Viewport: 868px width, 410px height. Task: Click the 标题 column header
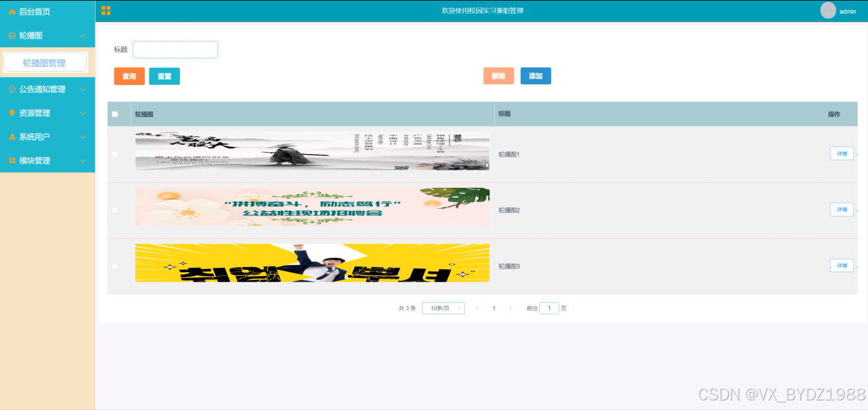[505, 114]
